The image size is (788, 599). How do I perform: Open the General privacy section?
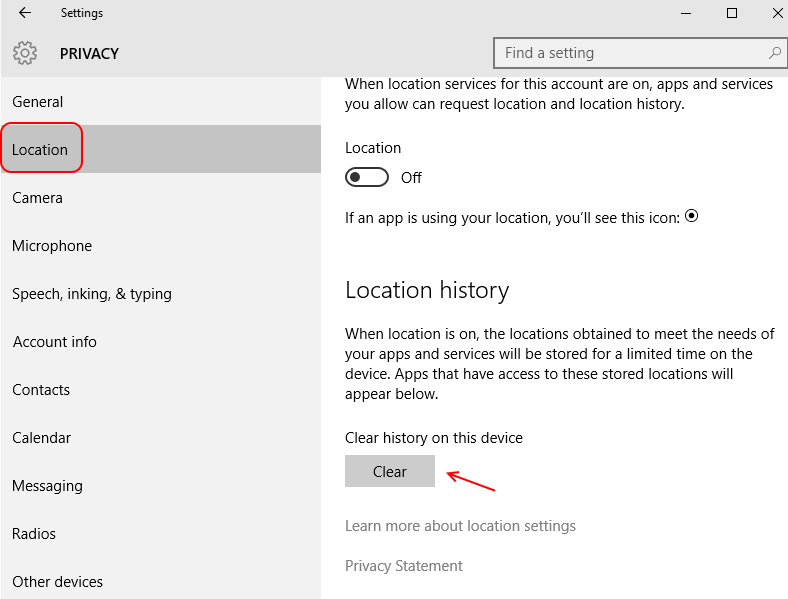click(161, 102)
